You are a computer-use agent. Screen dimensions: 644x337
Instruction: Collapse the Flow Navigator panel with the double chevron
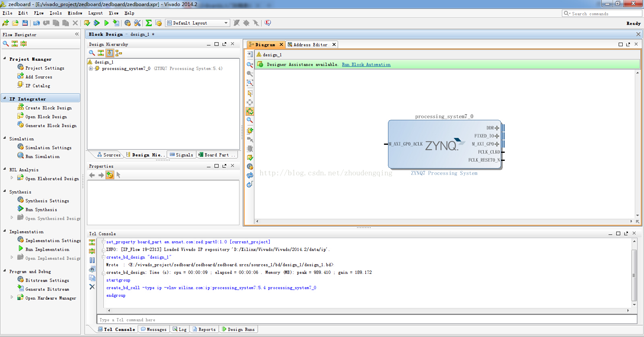tap(77, 34)
